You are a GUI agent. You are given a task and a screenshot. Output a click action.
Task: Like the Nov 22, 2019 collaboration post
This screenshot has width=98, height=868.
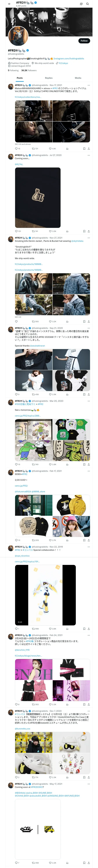(50, 629)
